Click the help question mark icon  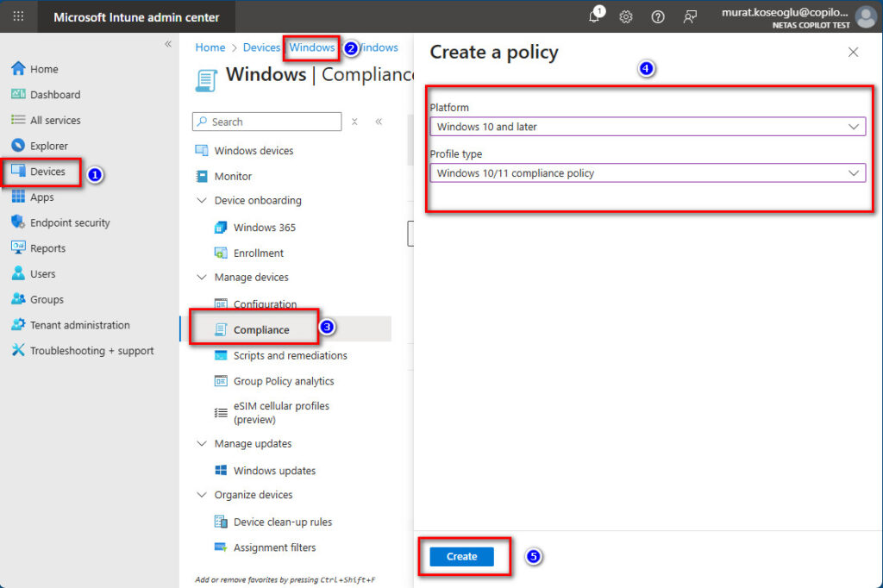coord(658,17)
